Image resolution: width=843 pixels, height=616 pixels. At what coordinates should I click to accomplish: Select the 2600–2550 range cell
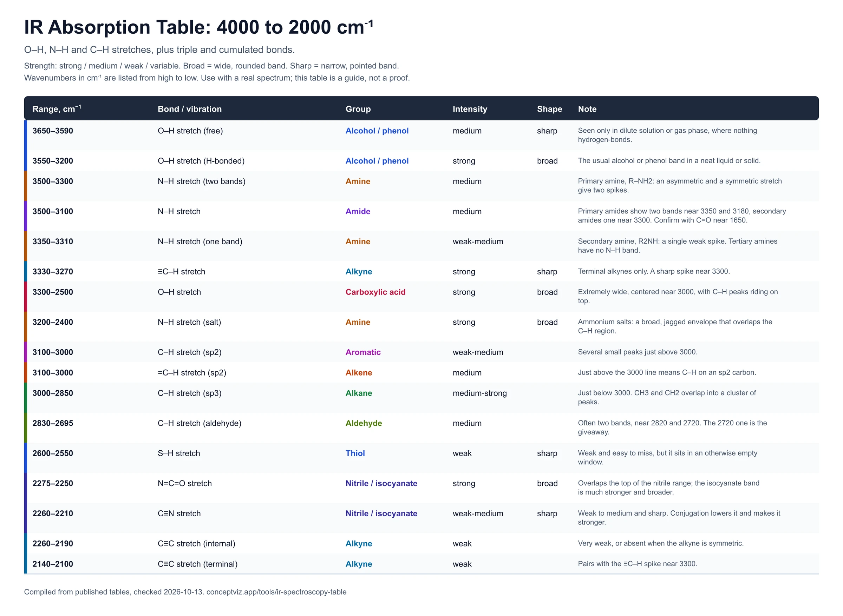pos(53,453)
